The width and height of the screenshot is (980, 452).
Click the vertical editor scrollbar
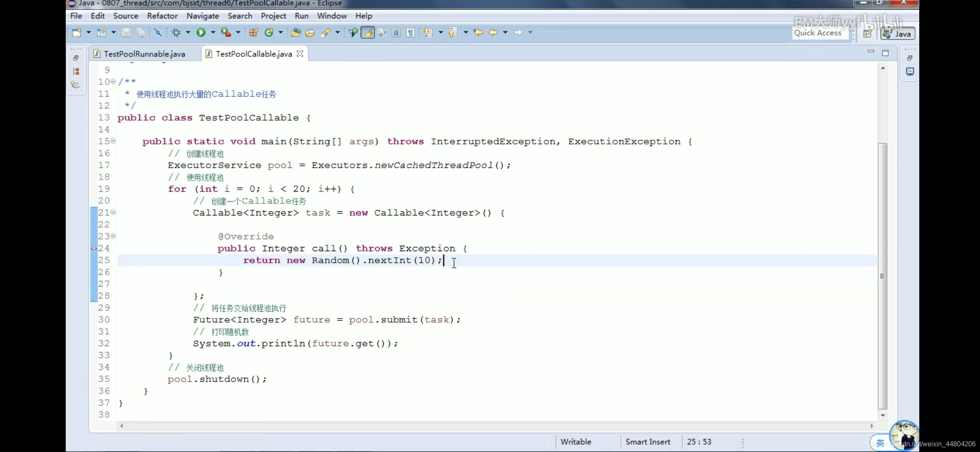pyautogui.click(x=882, y=276)
